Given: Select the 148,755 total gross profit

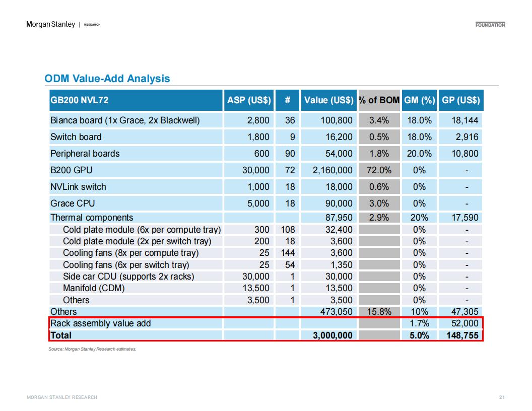Looking at the screenshot, I should pos(462,335).
